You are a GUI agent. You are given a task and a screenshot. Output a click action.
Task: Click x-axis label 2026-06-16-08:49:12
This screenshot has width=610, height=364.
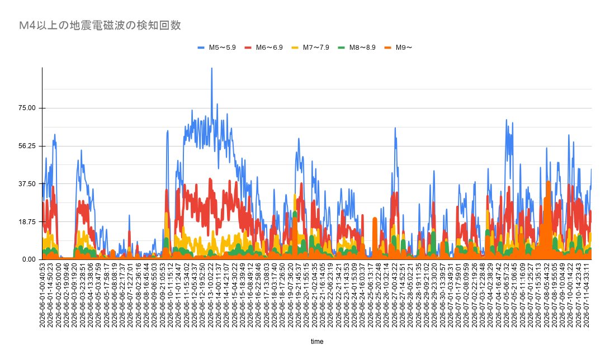[x=250, y=295]
